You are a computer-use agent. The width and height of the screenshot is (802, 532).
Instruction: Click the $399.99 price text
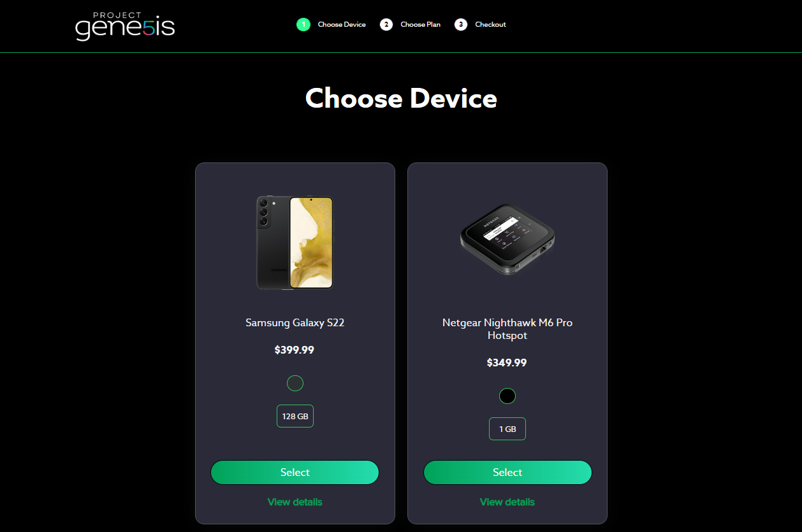[295, 350]
